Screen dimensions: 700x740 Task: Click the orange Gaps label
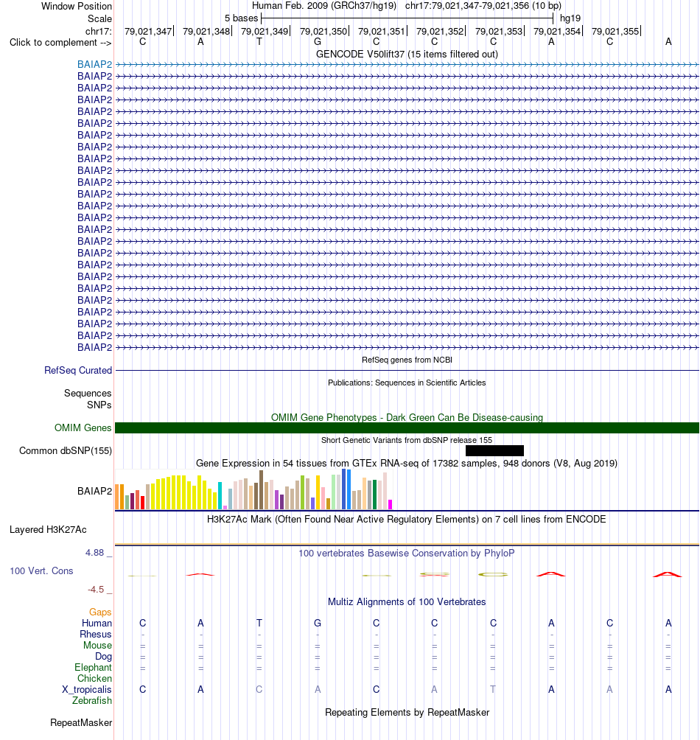tap(100, 612)
